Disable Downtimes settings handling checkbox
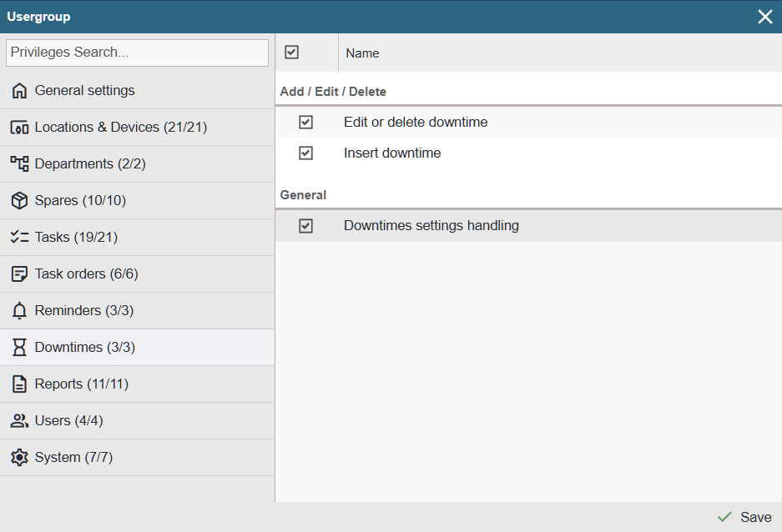The height and width of the screenshot is (532, 782). pos(305,226)
